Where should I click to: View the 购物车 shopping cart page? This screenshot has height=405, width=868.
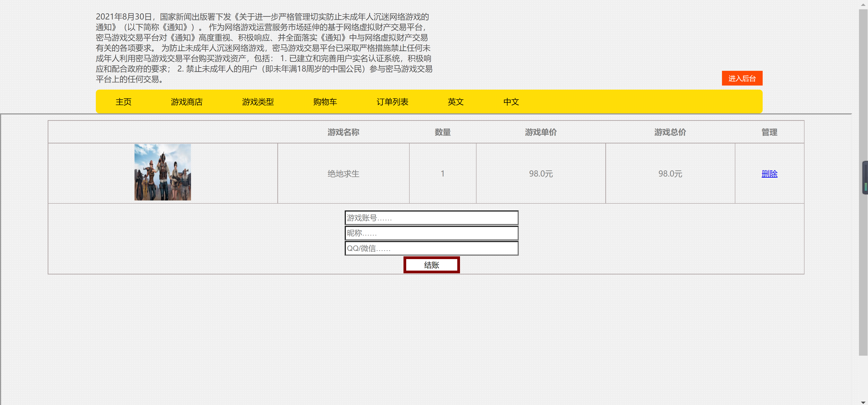325,102
